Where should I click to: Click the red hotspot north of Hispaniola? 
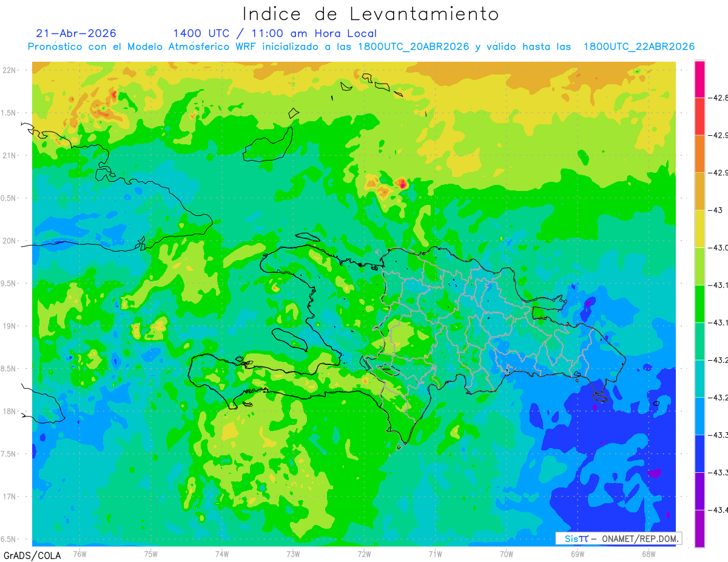point(402,183)
